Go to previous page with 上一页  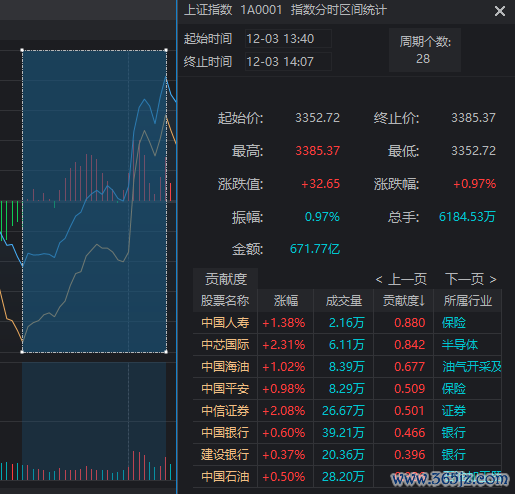401,279
